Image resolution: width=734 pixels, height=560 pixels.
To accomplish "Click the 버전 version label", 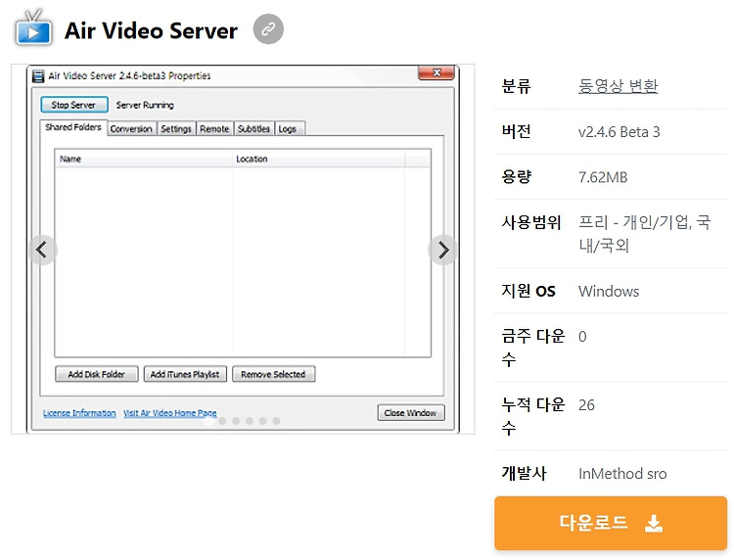I will (516, 131).
